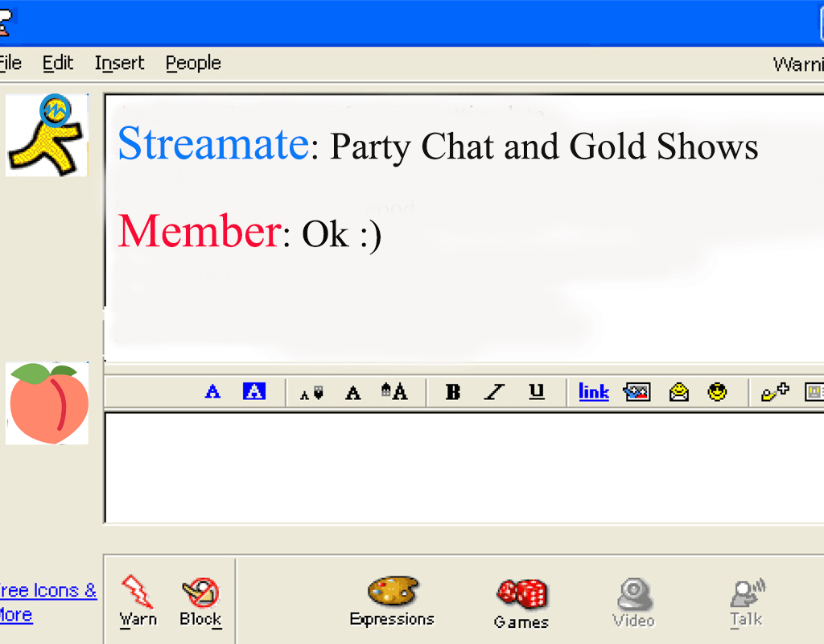Screen dimensions: 824x644
Task: Toggle underline formatting
Action: [537, 392]
